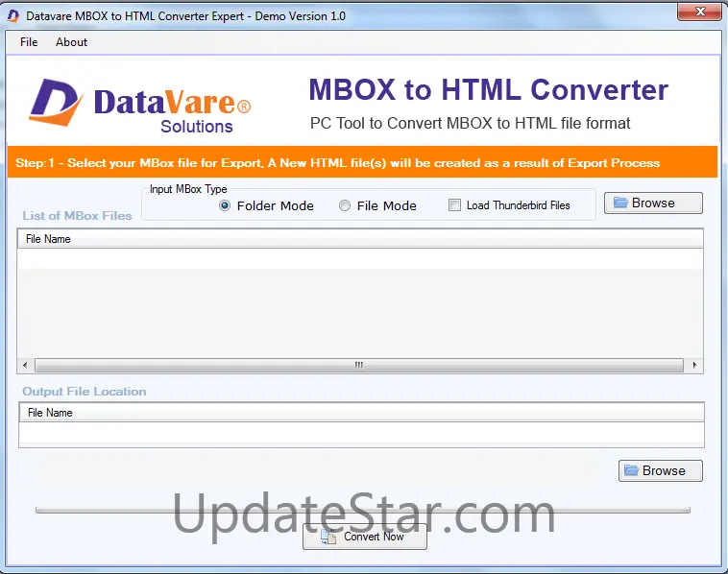Click inside the MBox files list area

tap(360, 303)
